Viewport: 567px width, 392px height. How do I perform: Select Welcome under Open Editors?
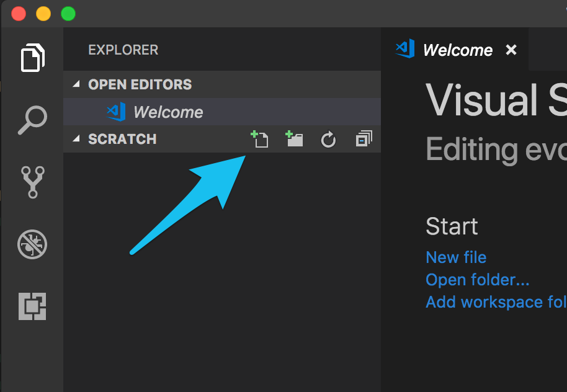pyautogui.click(x=222, y=112)
